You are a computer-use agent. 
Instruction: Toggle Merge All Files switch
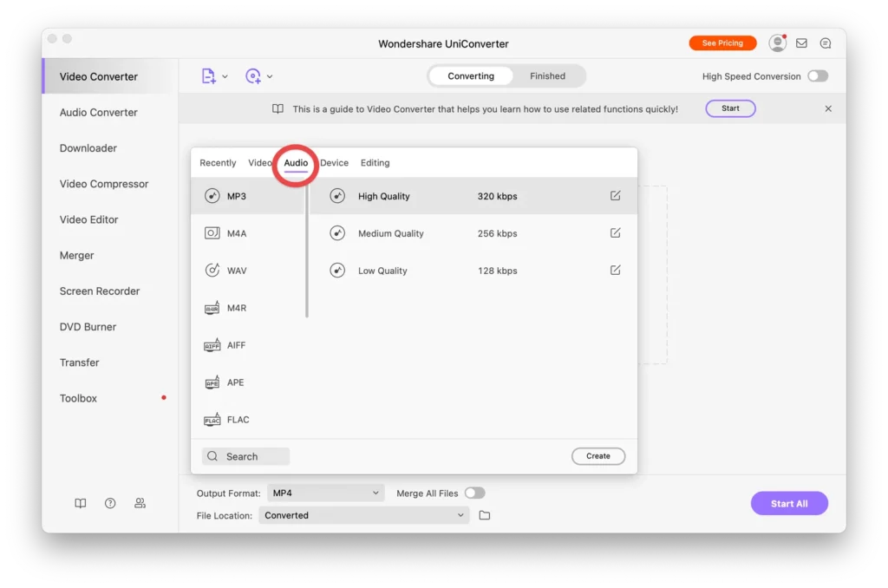point(474,493)
